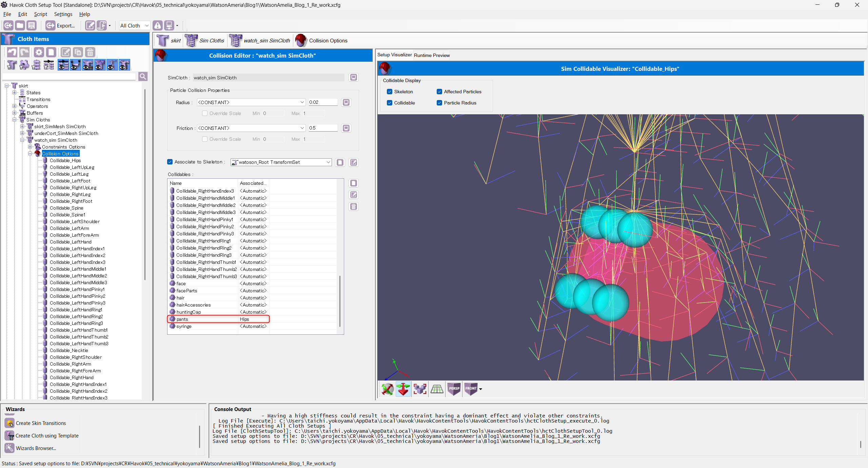Select Collidable_Hips in the tree

point(65,160)
